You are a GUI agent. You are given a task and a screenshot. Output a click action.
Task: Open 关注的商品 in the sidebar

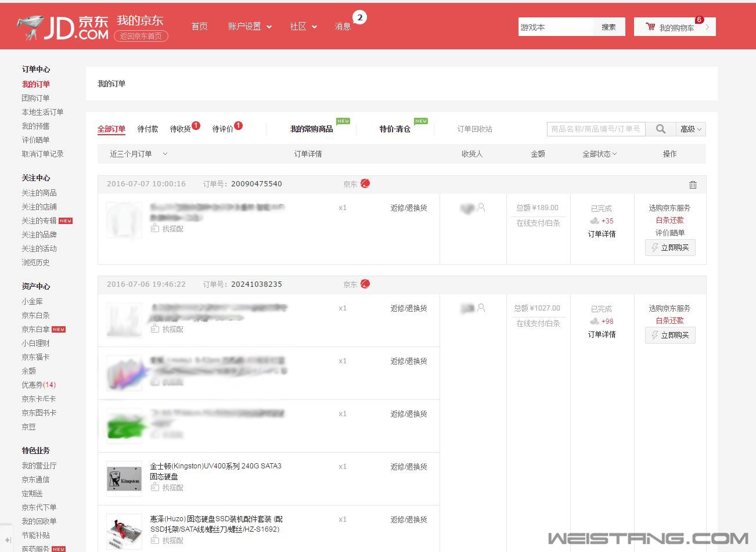coord(39,193)
